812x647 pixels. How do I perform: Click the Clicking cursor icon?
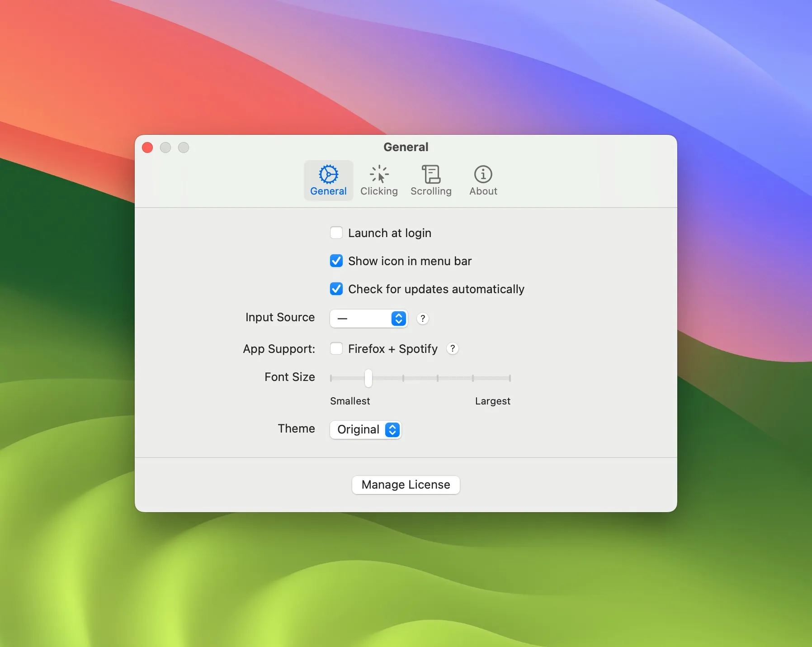pyautogui.click(x=379, y=174)
